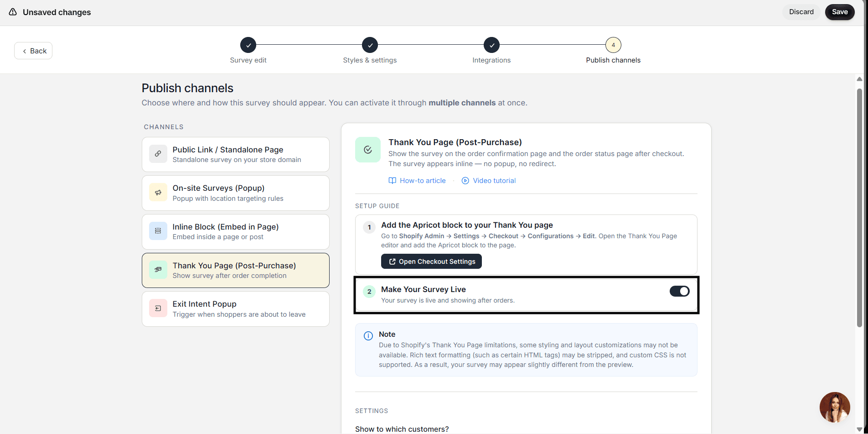
Task: Select the Exit Intent Popup channel
Action: click(236, 309)
